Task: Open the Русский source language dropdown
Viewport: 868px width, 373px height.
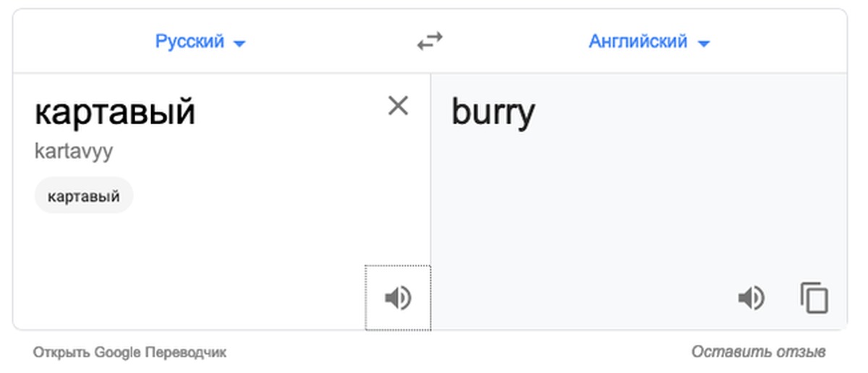Action: click(200, 42)
